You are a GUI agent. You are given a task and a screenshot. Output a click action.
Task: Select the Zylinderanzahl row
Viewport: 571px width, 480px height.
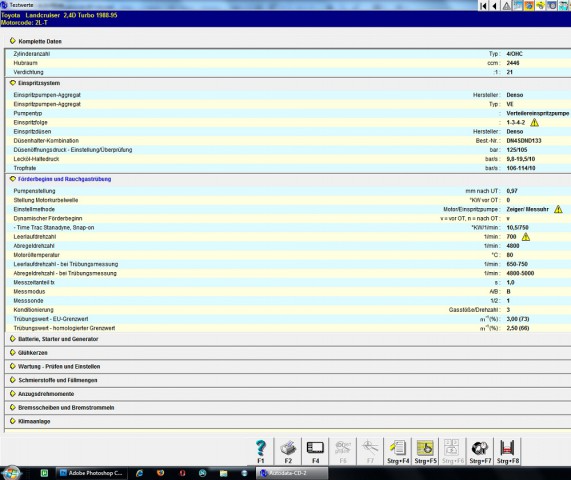[x=288, y=54]
